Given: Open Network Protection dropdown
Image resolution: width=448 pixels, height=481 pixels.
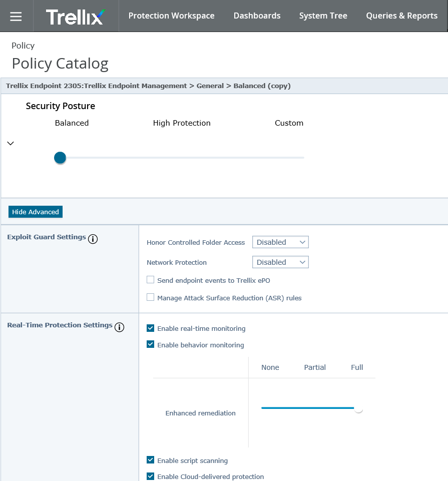Looking at the screenshot, I should [280, 262].
